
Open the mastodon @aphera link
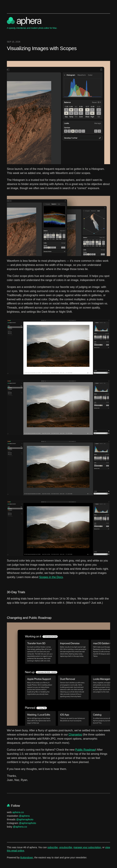[x=24, y=816]
